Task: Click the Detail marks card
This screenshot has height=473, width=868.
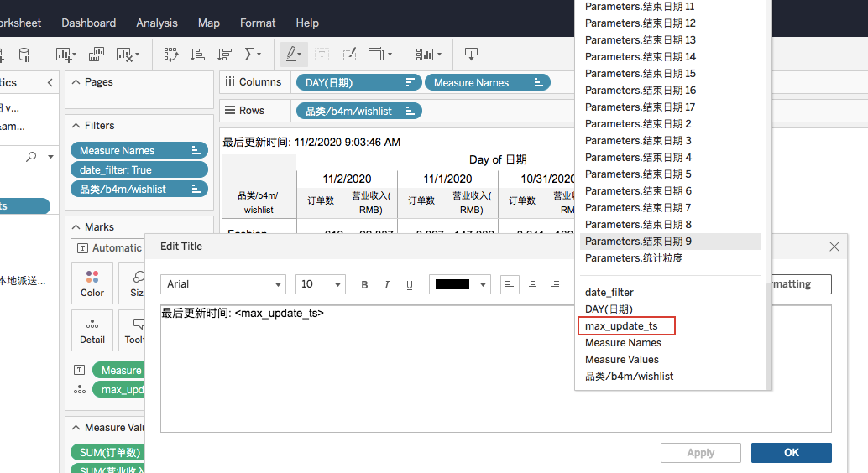Action: 92,330
